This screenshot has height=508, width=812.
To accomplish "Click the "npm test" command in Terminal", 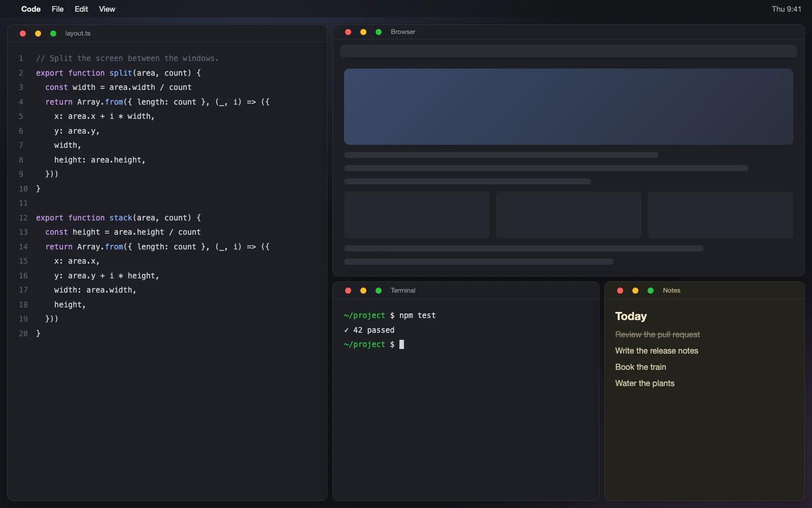I will pos(417,315).
